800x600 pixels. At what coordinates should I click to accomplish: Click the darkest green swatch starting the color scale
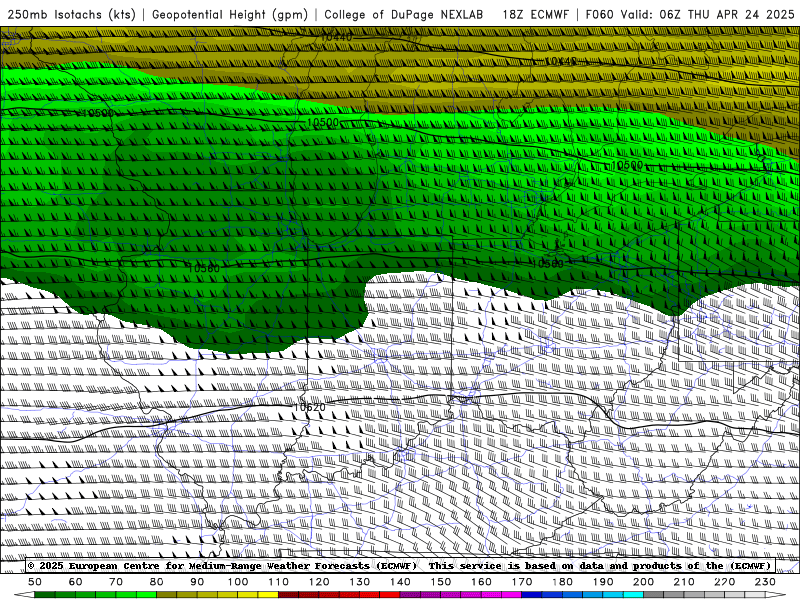click(45, 595)
